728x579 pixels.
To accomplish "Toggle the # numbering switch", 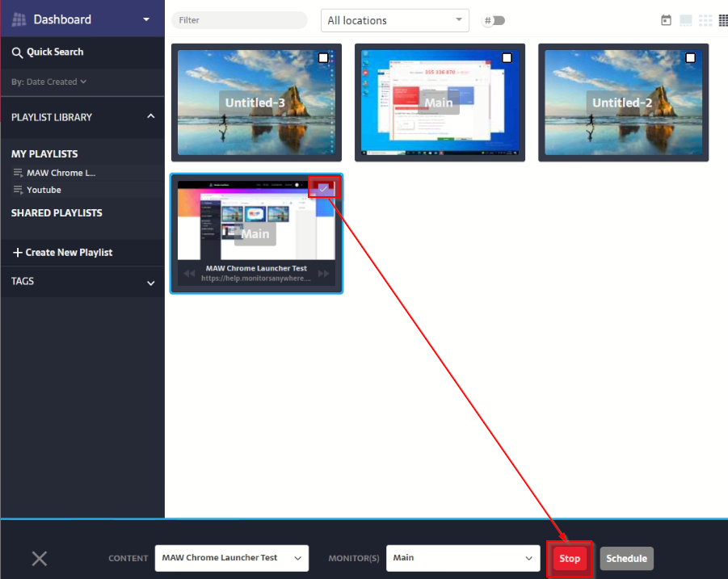I will pos(494,20).
